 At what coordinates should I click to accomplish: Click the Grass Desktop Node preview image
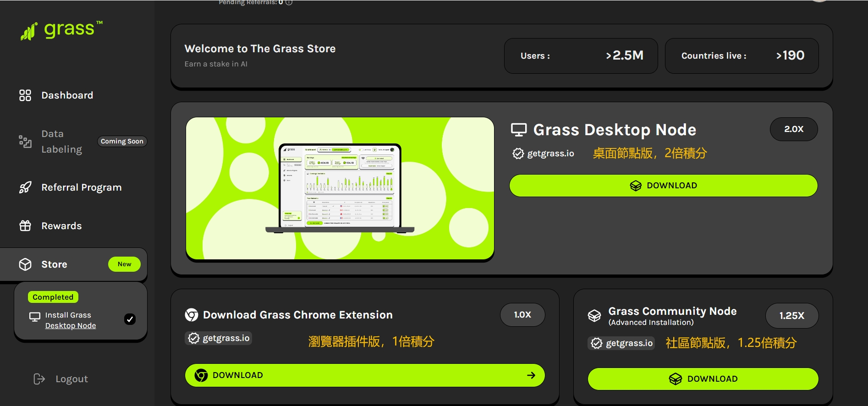tap(340, 188)
